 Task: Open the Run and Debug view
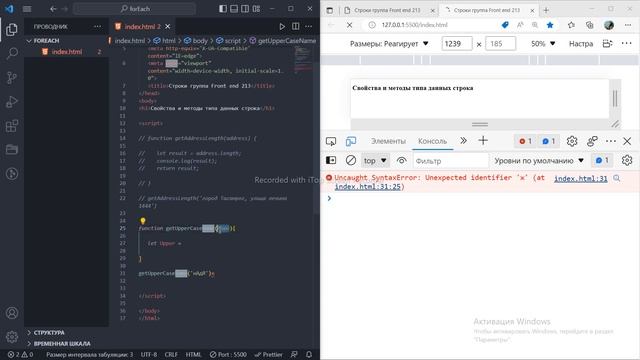12,102
